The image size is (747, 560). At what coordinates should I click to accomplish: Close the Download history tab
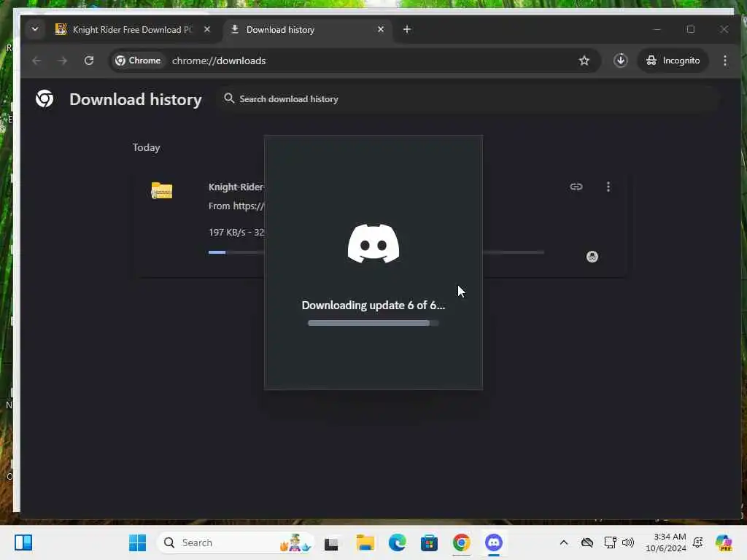tap(380, 29)
